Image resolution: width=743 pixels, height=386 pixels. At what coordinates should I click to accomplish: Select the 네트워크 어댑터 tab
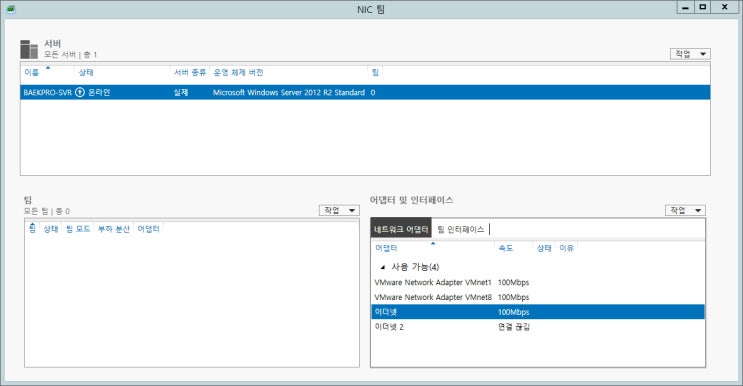[401, 229]
